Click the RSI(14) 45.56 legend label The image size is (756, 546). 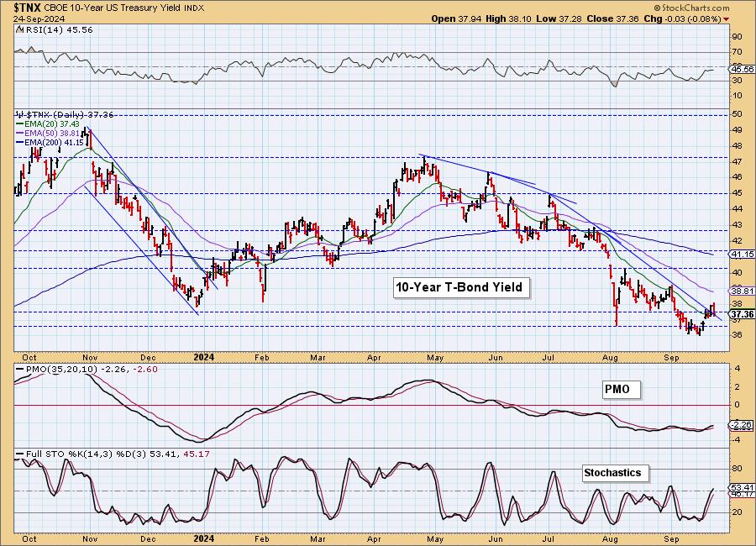[58, 29]
